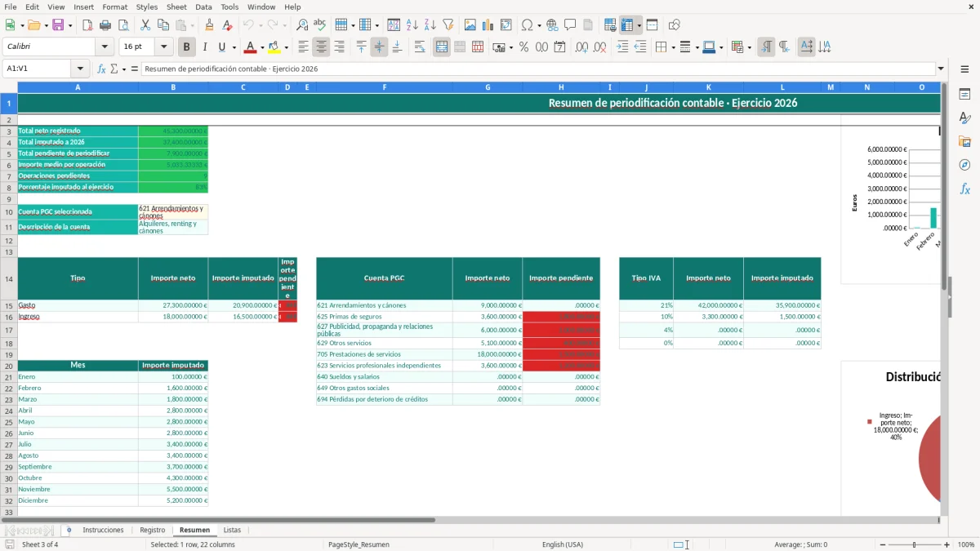This screenshot has height=551, width=980.
Task: Open the background color dropdown arrow
Action: click(285, 47)
